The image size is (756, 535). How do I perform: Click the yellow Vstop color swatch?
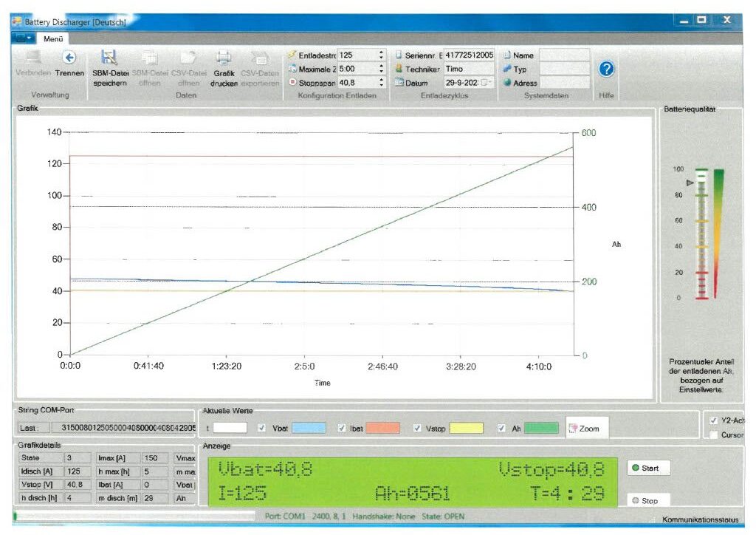tap(467, 428)
